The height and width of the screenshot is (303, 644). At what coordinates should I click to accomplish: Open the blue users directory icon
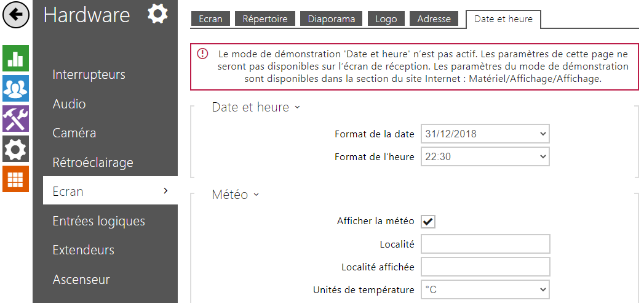(15, 88)
